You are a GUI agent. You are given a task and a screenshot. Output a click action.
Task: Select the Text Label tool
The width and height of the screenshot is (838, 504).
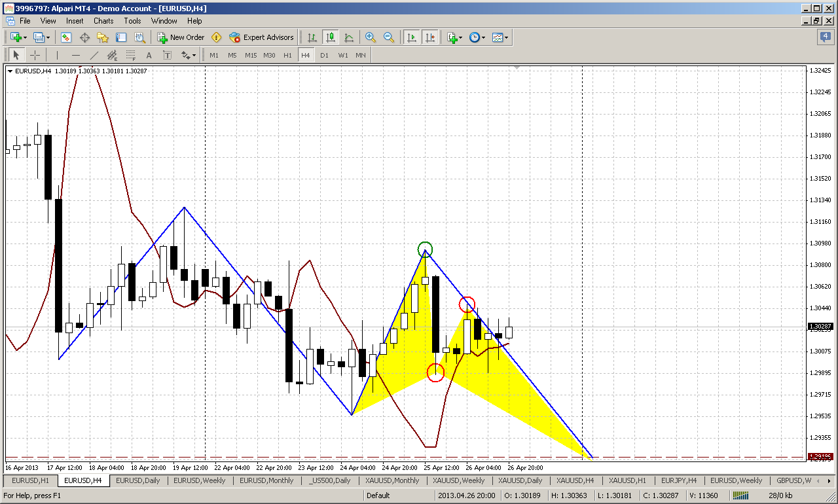coord(168,55)
